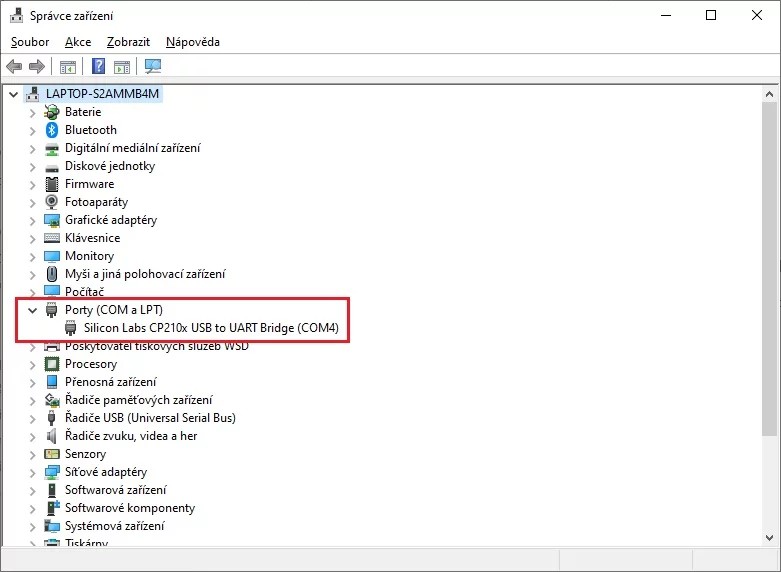The width and height of the screenshot is (781, 572).
Task: Click the speaker icon of Řadiče zvuku
Action: pos(51,436)
